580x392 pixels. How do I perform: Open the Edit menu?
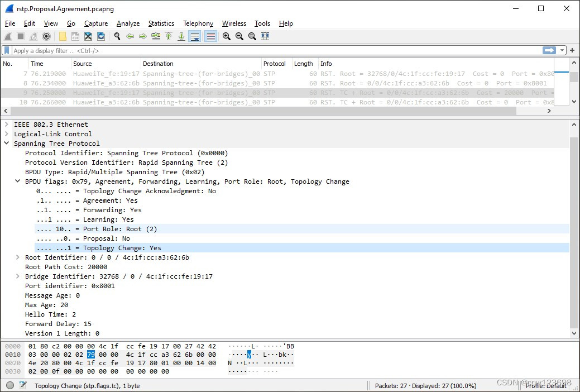point(29,23)
